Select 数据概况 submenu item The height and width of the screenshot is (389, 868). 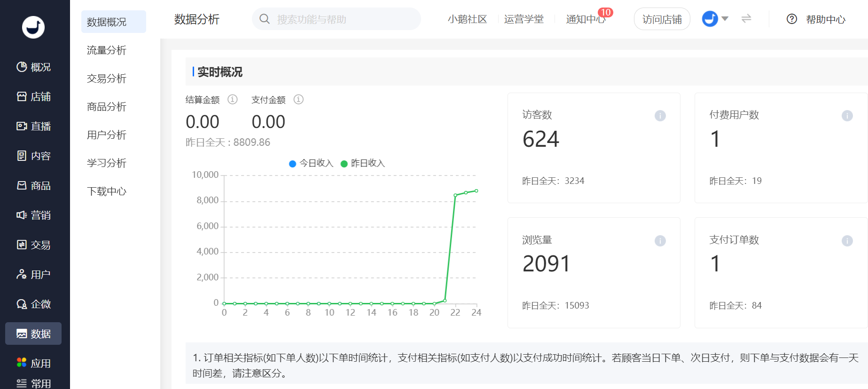[114, 22]
